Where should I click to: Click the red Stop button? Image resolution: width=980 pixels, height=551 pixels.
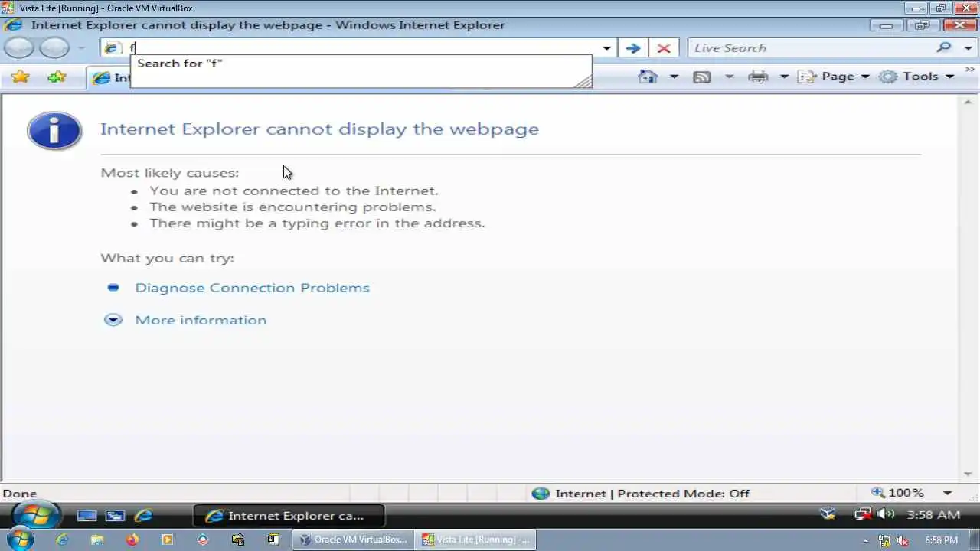pyautogui.click(x=664, y=48)
